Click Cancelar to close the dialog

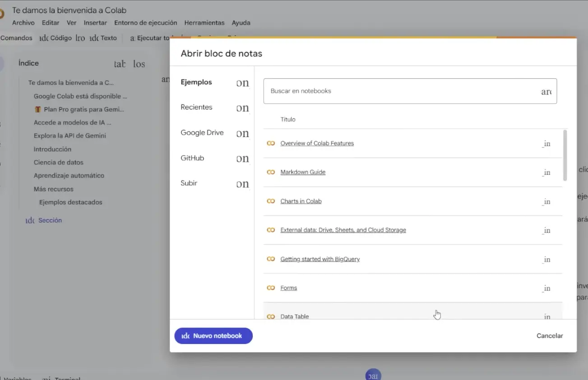(550, 336)
